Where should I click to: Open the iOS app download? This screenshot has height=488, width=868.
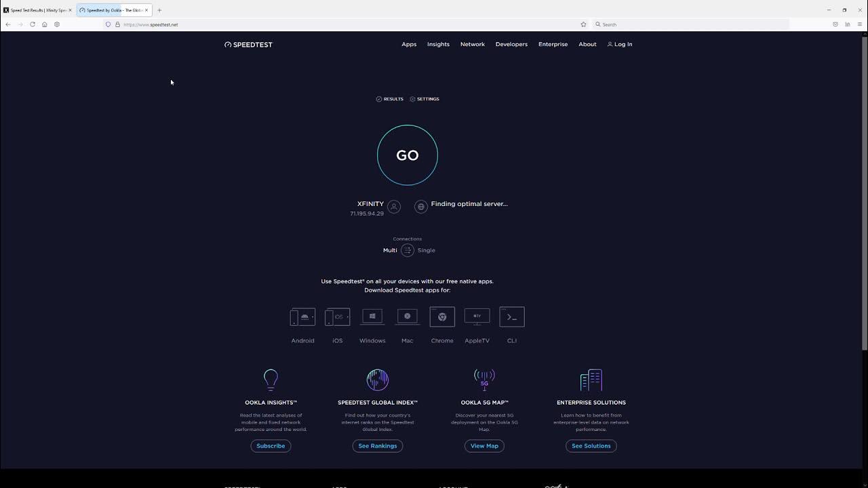point(338,326)
